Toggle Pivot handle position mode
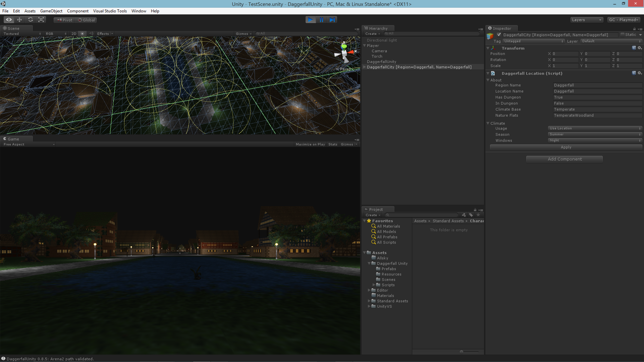 64,20
